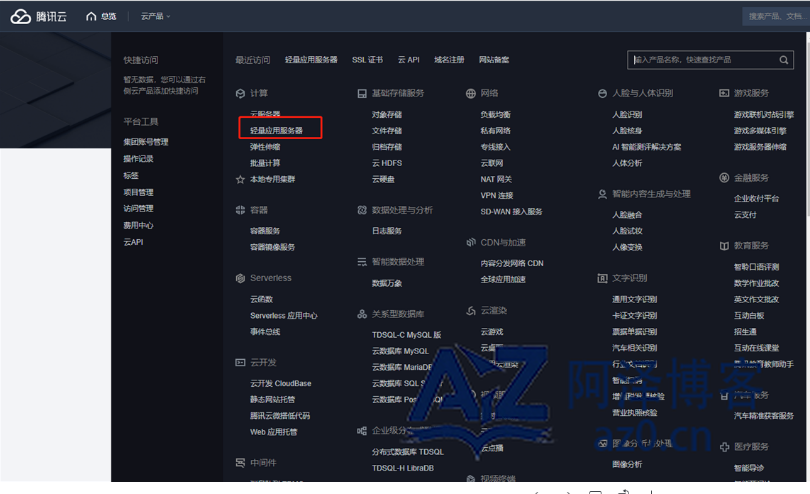The height and width of the screenshot is (494, 810).
Task: Click the CDN与加速 category icon
Action: pyautogui.click(x=471, y=242)
